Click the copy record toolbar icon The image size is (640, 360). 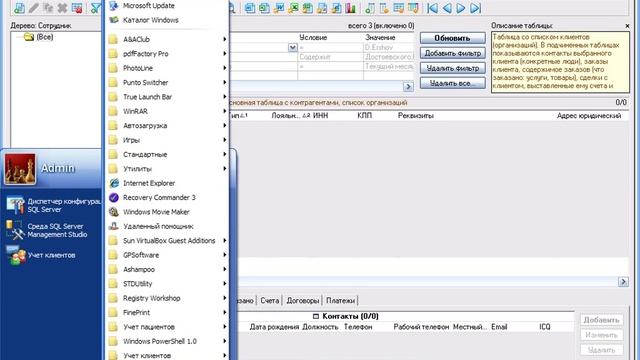pos(48,8)
